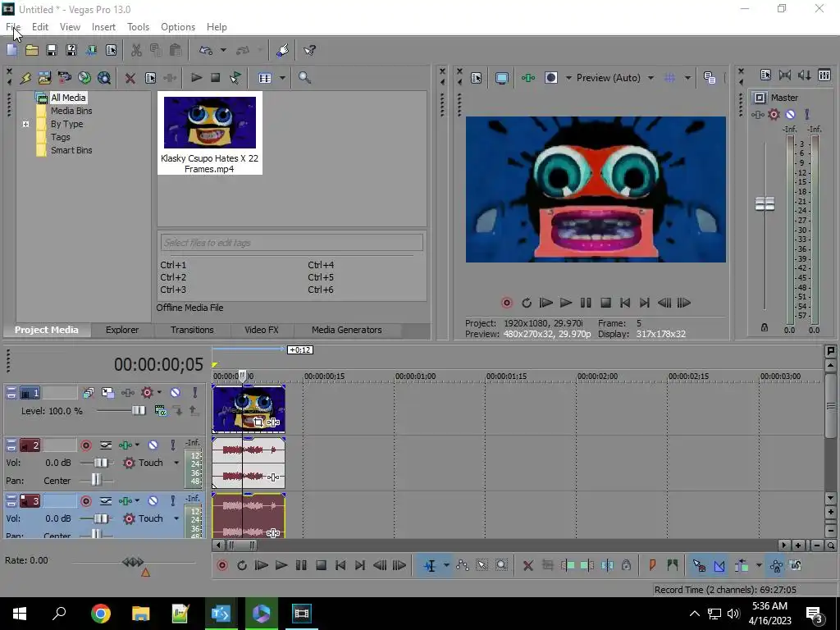Mute audio track 3
The height and width of the screenshot is (630, 840).
[x=153, y=501]
